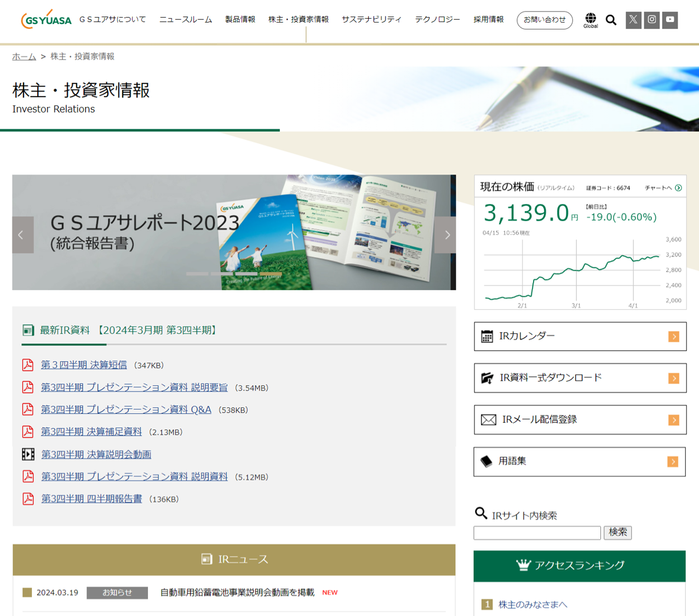Open 第3四半期 四半期報告書 link
This screenshot has height=616, width=699.
pyautogui.click(x=91, y=499)
